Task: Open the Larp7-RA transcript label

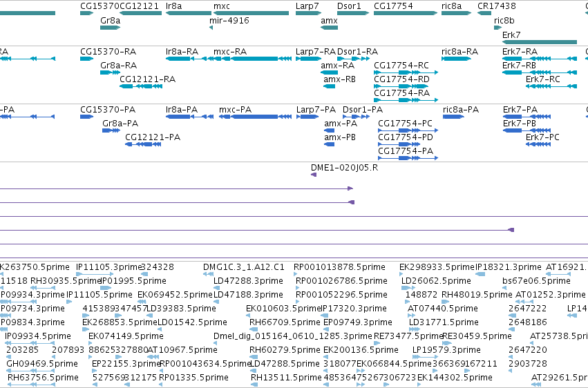Action: tap(315, 51)
